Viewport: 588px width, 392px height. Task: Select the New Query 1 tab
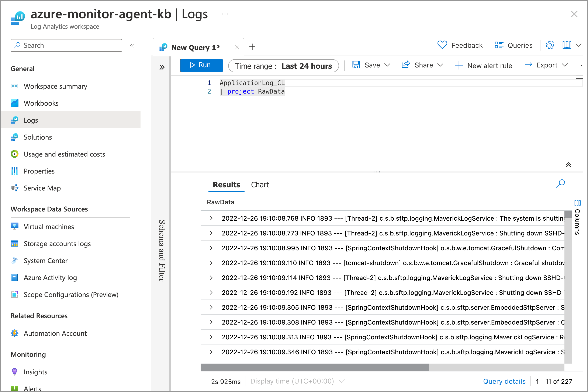(196, 47)
